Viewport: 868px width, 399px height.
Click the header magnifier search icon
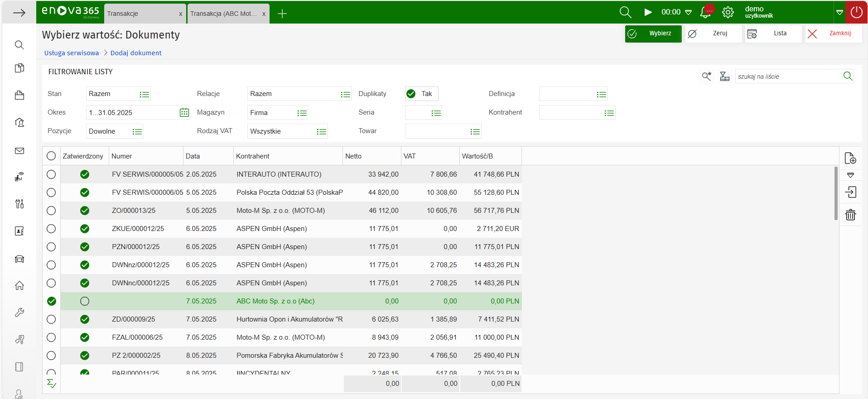pos(625,13)
